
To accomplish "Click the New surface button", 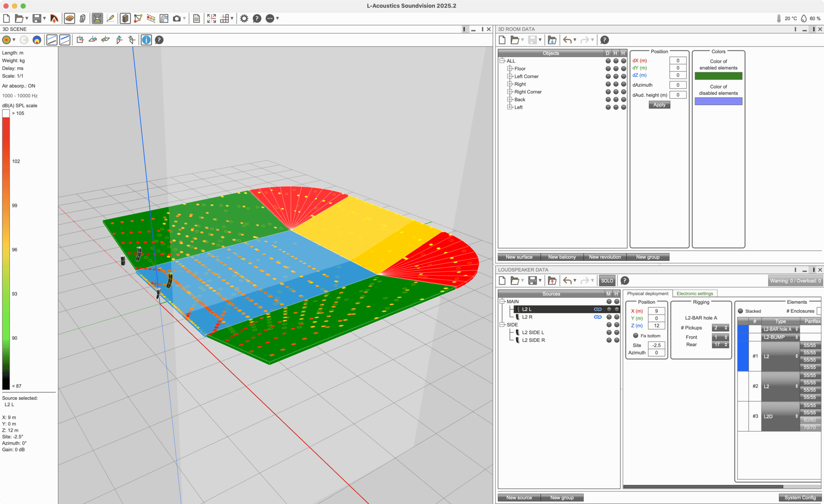I will click(518, 257).
